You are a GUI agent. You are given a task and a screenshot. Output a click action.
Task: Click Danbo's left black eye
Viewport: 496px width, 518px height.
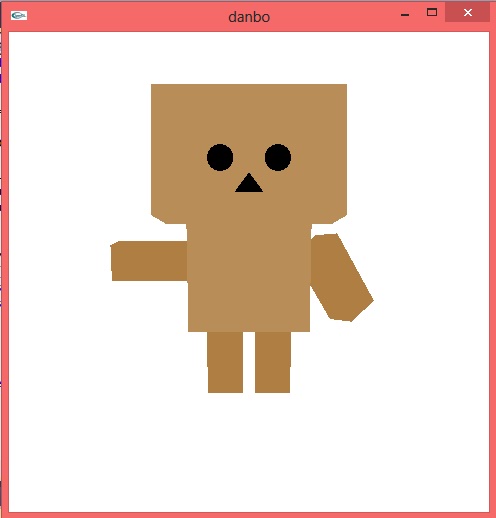[x=220, y=157]
